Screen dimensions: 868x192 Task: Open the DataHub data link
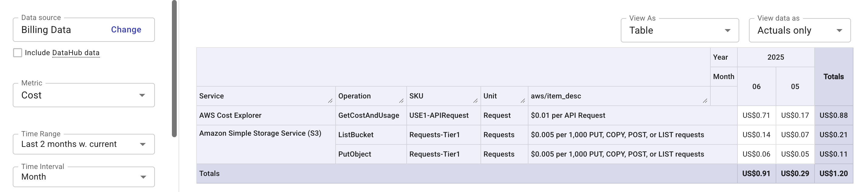pyautogui.click(x=76, y=53)
